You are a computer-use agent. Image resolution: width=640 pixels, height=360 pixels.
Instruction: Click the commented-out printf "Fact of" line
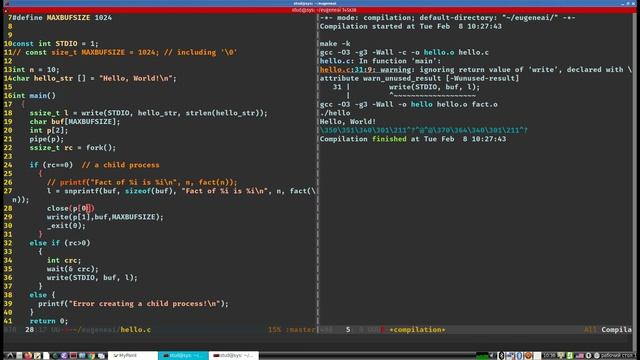point(142,182)
